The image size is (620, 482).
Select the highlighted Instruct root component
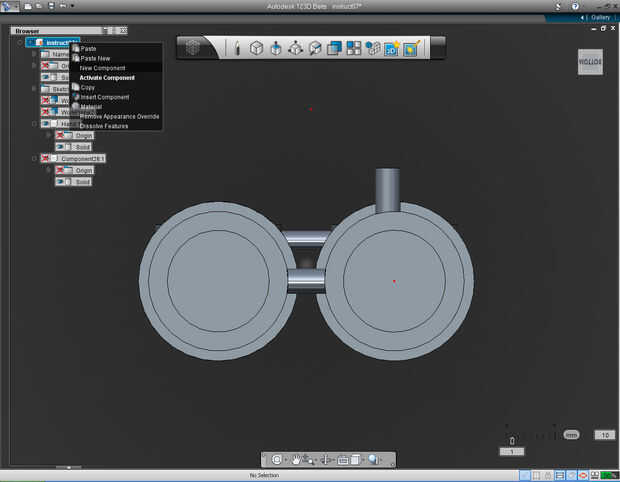pos(53,42)
